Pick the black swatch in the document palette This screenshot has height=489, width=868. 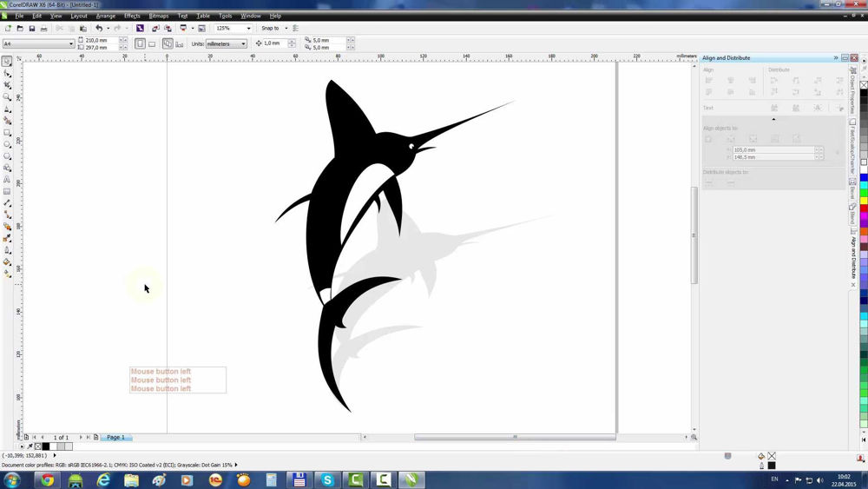click(46, 446)
